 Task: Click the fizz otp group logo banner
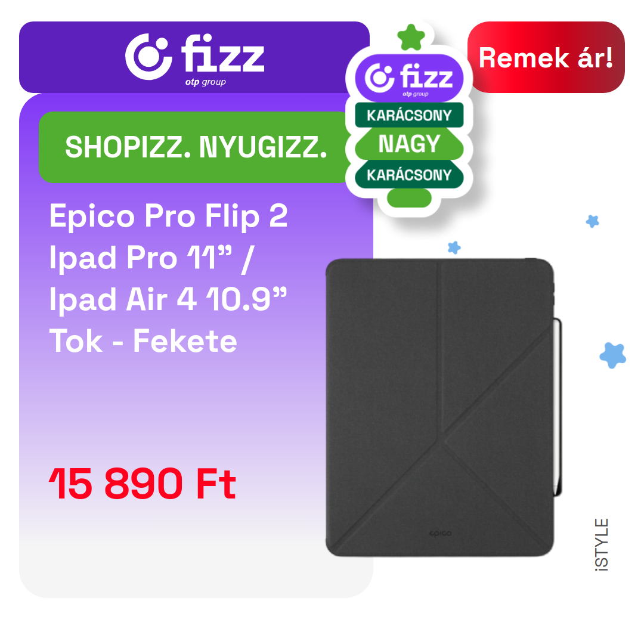tap(194, 57)
